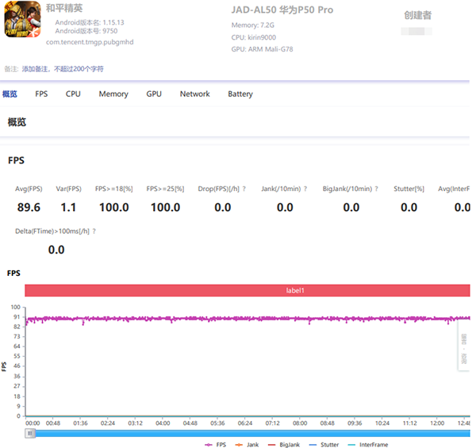Hide Stutter series via legend
Screen dimensions: 476x448
(x=324, y=445)
